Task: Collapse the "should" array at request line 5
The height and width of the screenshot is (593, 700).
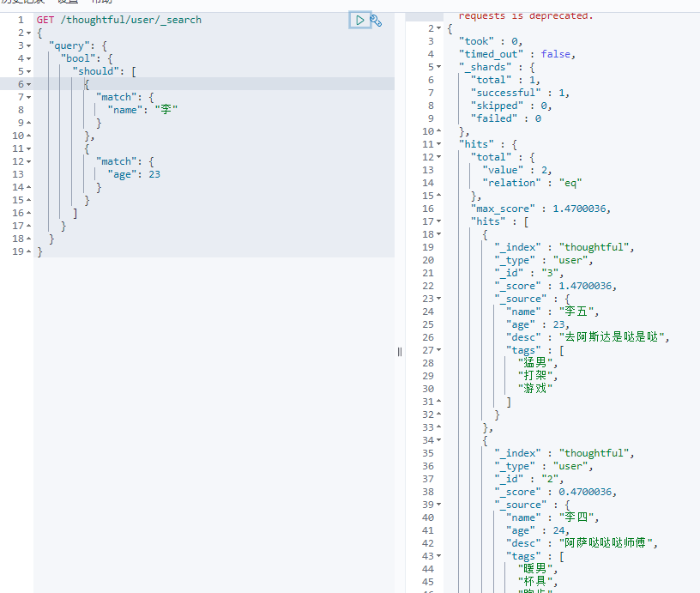Action: (29, 71)
